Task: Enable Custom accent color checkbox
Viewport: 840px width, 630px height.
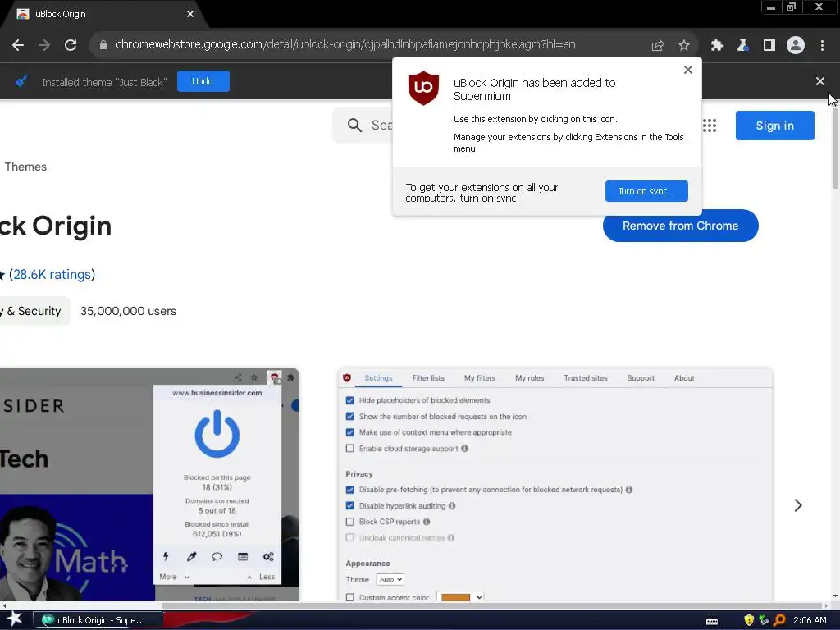Action: (349, 597)
